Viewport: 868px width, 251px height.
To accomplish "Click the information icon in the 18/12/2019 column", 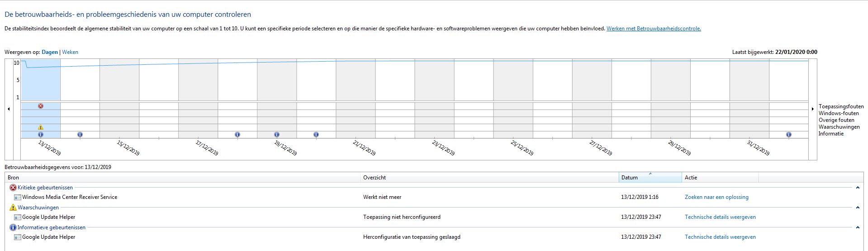I will point(237,135).
